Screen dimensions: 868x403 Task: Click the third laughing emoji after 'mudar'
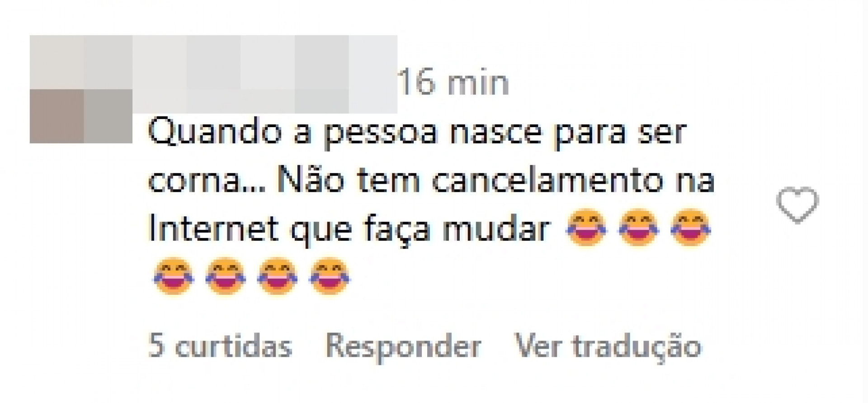(x=690, y=228)
